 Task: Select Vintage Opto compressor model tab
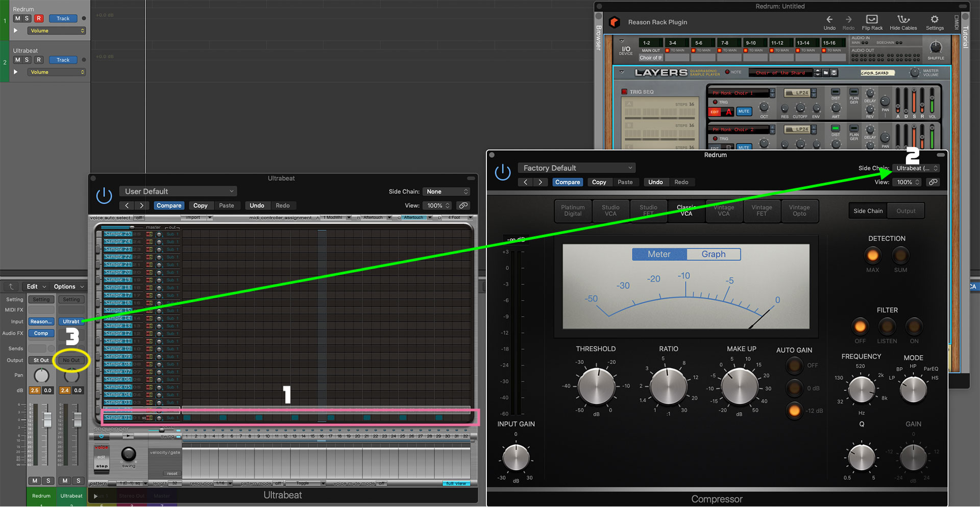coord(799,211)
